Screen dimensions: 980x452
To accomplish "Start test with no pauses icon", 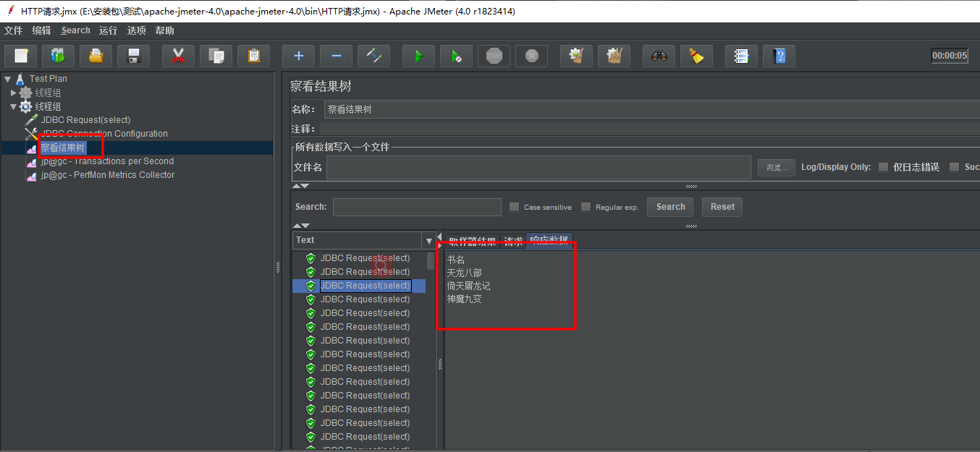I will click(x=456, y=56).
